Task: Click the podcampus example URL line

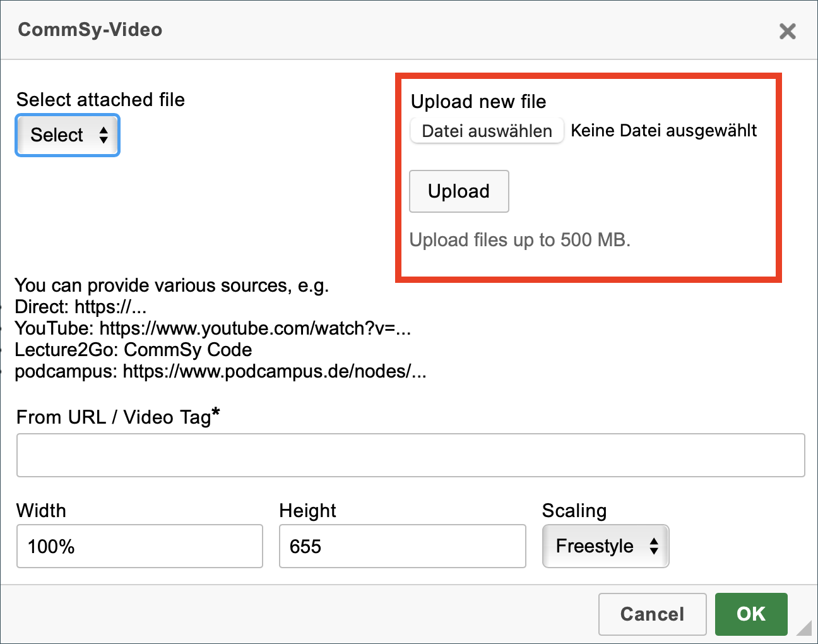Action: pos(220,371)
